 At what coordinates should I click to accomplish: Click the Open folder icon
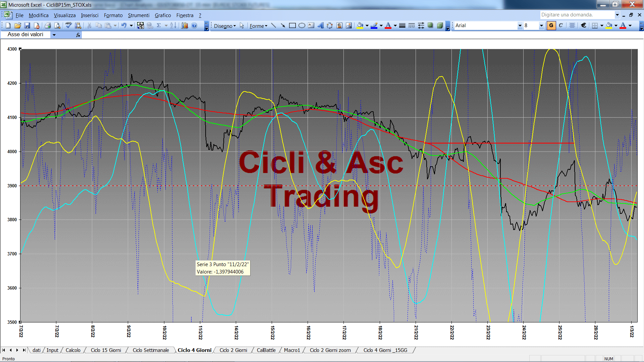point(18,25)
